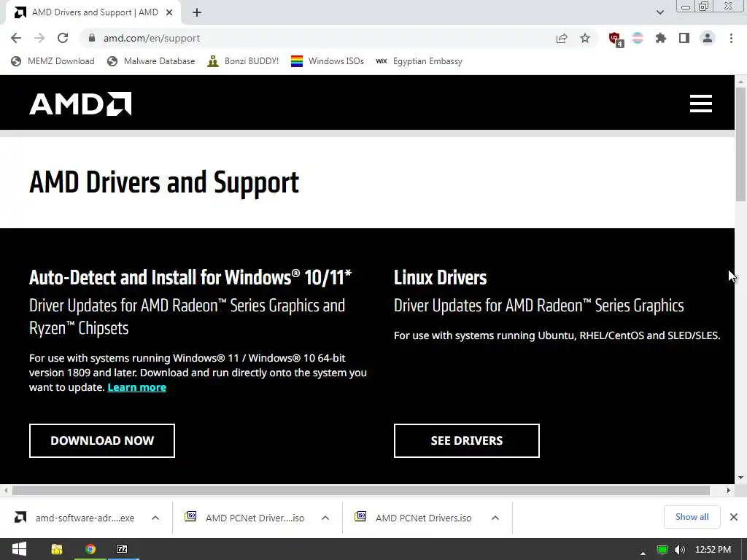Open the AMD PCNet Driver....iso download

point(245,518)
